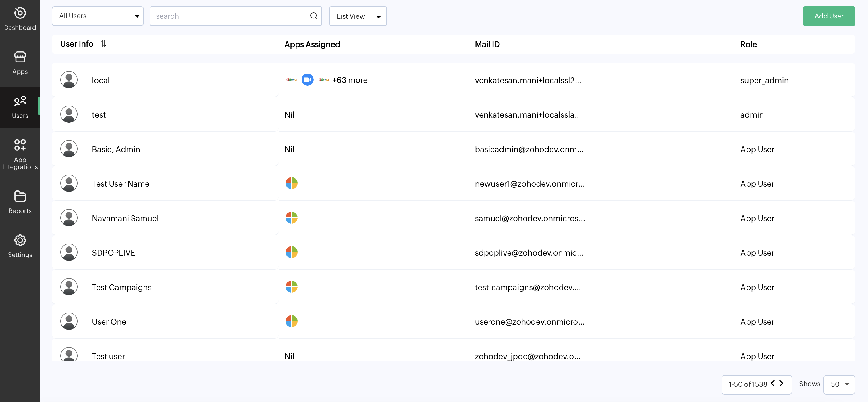The width and height of the screenshot is (868, 402).
Task: Click the avatar of user test
Action: pos(69,114)
